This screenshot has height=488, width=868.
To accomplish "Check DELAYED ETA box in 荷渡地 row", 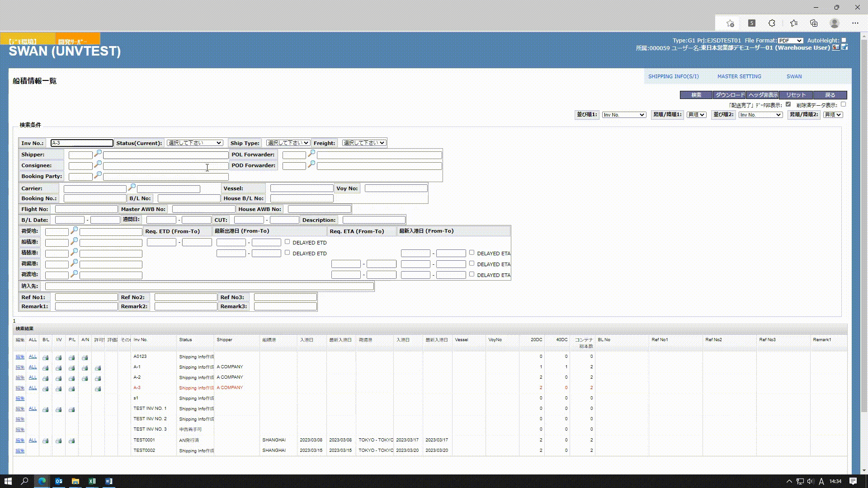I will 472,274.
